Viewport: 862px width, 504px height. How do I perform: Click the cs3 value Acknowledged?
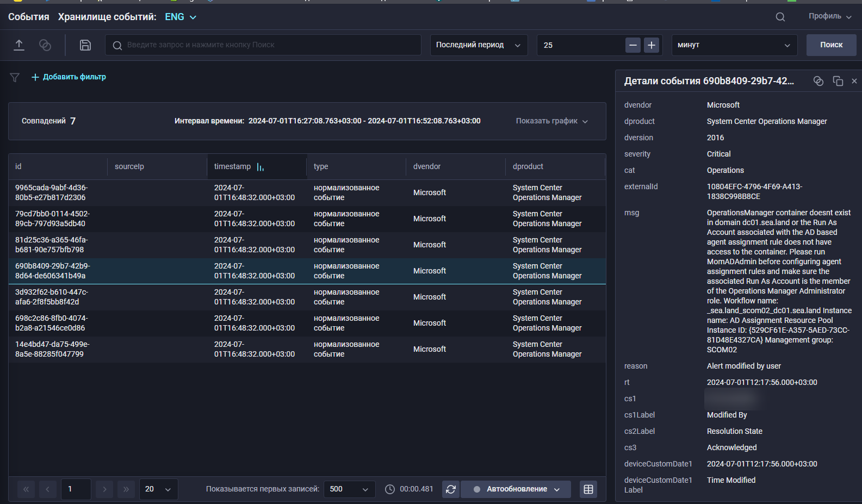click(731, 448)
